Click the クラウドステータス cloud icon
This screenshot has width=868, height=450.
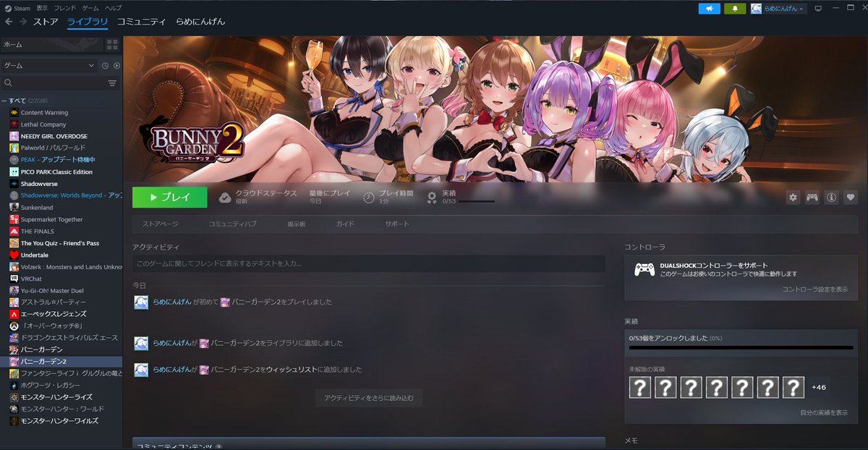(225, 197)
